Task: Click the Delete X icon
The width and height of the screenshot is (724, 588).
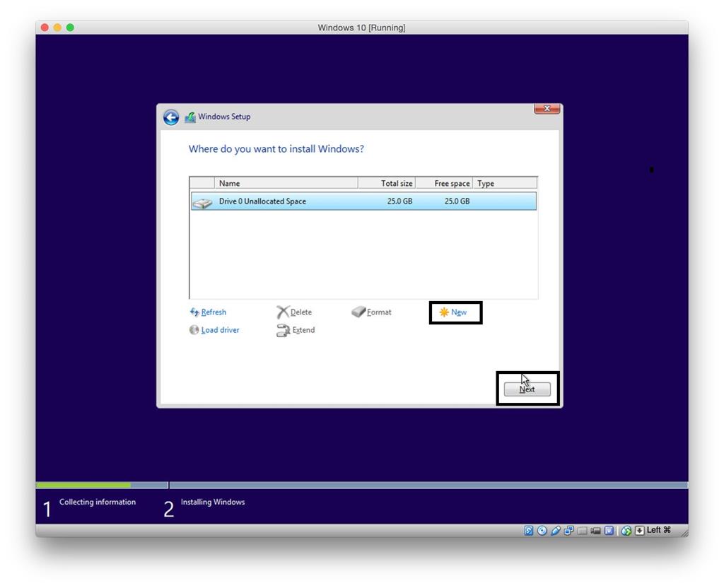Action: coord(283,312)
